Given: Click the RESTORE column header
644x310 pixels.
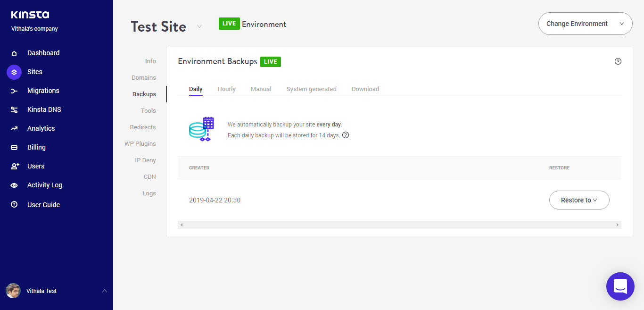Looking at the screenshot, I should click(559, 168).
